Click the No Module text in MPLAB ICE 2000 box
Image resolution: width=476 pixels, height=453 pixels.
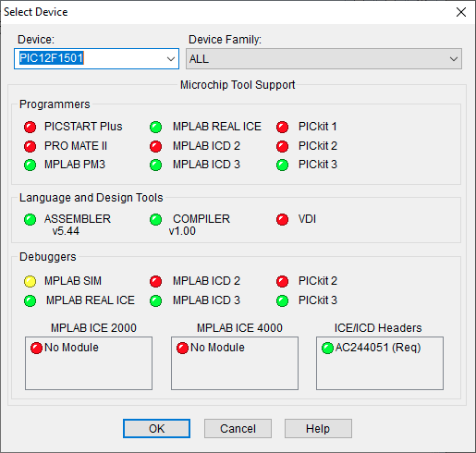[x=71, y=348]
